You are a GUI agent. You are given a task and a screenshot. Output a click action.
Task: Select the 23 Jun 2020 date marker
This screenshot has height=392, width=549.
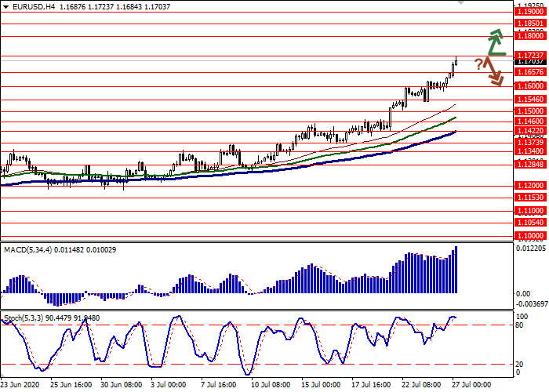pos(20,386)
